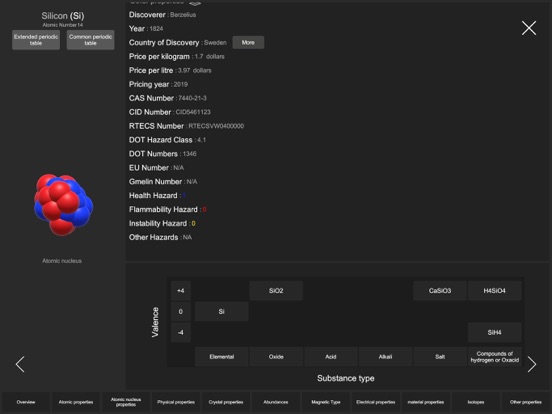Click the Flammability Hazard entry
The image size is (552, 414).
click(168, 209)
